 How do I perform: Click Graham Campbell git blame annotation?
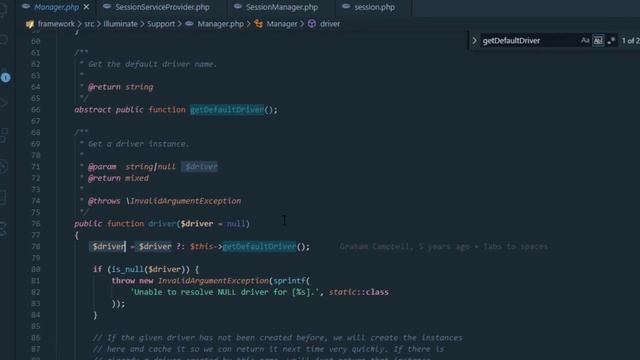(444, 247)
